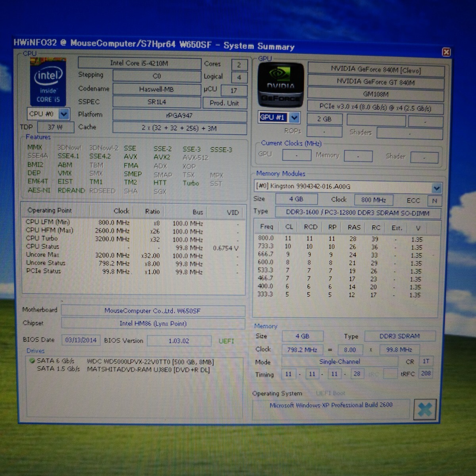Click the 798.2 MHz memory clock field
This screenshot has height=476, width=476.
point(302,350)
